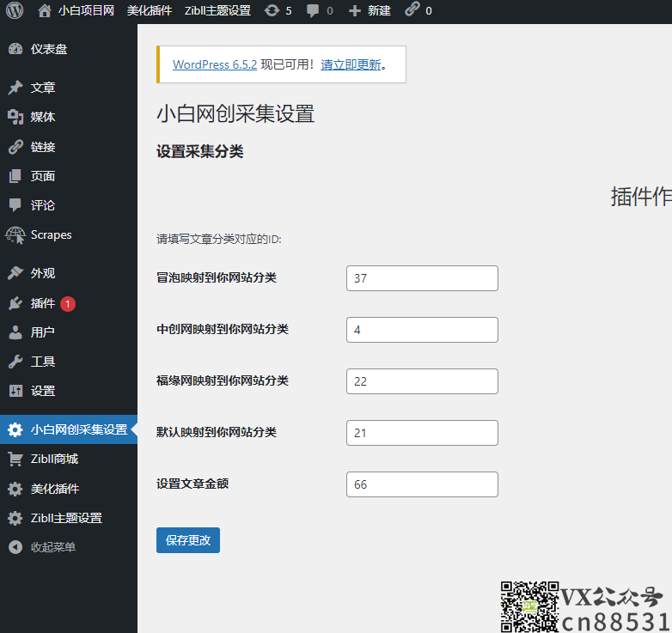
Task: Click the 设置文章金额 input field
Action: [422, 484]
